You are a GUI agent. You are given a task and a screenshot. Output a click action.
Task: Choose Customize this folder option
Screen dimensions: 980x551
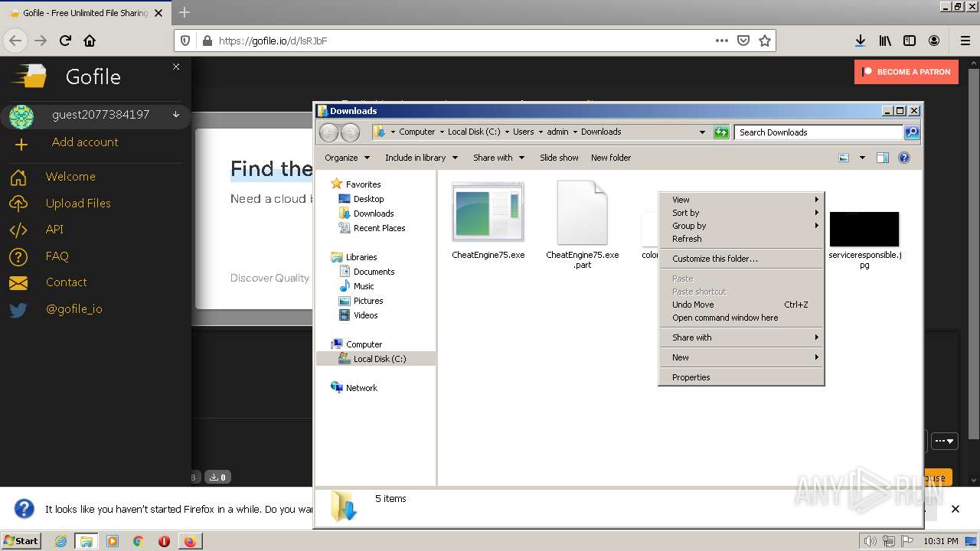(741, 259)
